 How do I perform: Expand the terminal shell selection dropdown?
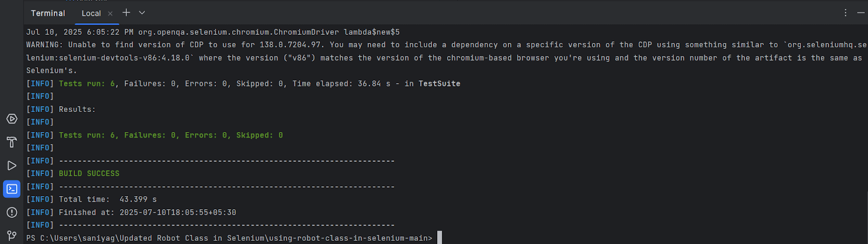click(x=142, y=12)
